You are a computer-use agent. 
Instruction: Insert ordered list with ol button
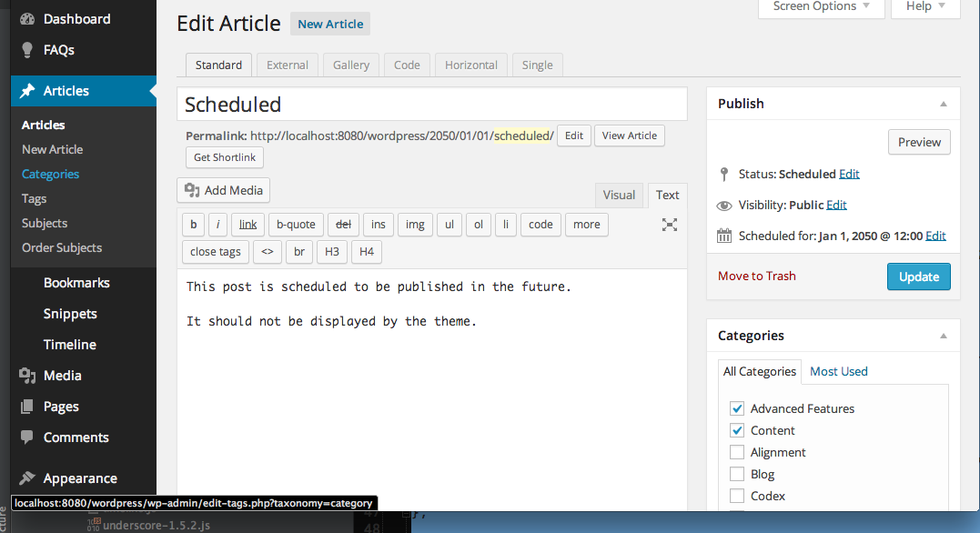point(478,225)
